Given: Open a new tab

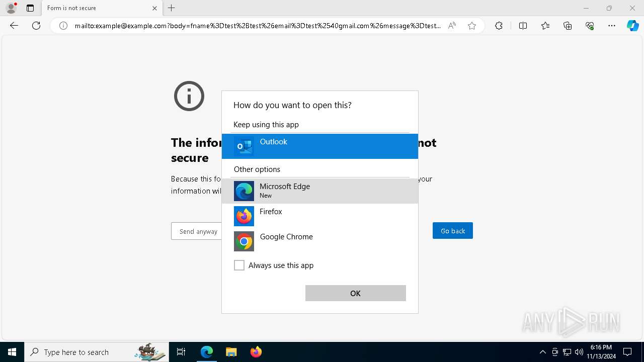Looking at the screenshot, I should pyautogui.click(x=172, y=8).
